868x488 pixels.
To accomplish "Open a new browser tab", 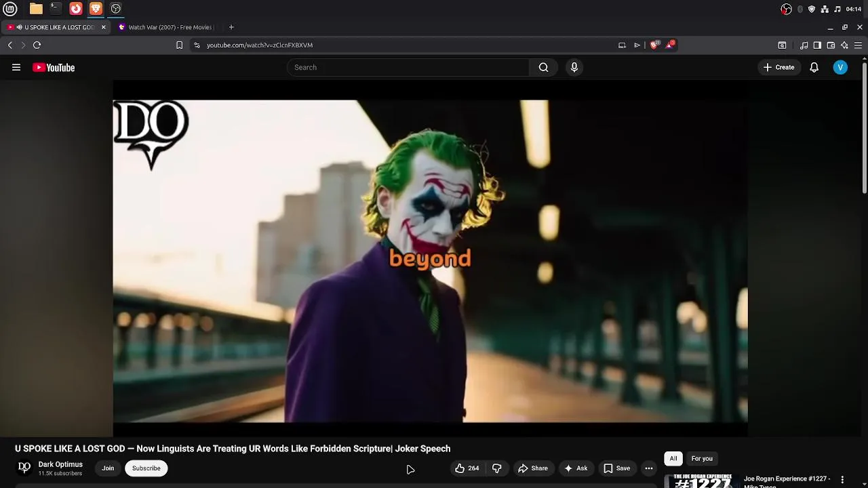I will pyautogui.click(x=231, y=27).
